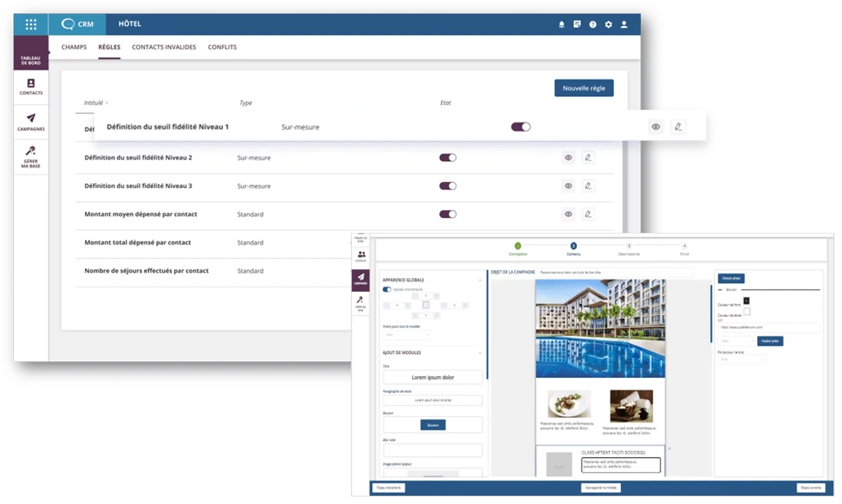View the fidélité Niveau 3 rule details

(568, 186)
